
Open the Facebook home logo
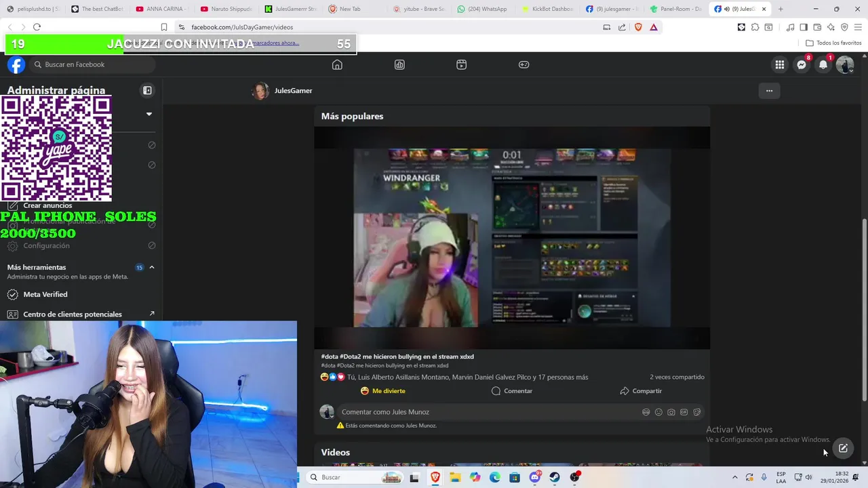coord(16,64)
